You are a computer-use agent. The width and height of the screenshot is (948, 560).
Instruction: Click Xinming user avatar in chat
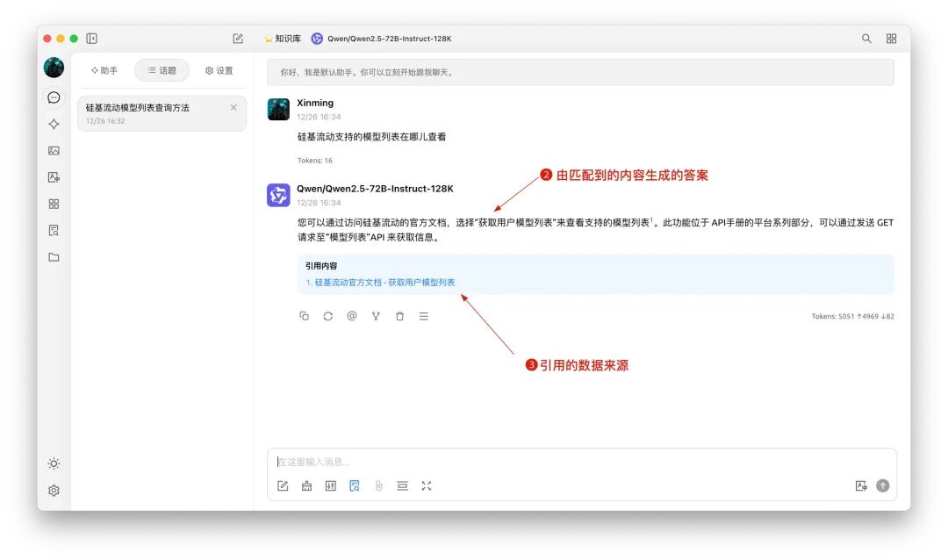[x=279, y=110]
